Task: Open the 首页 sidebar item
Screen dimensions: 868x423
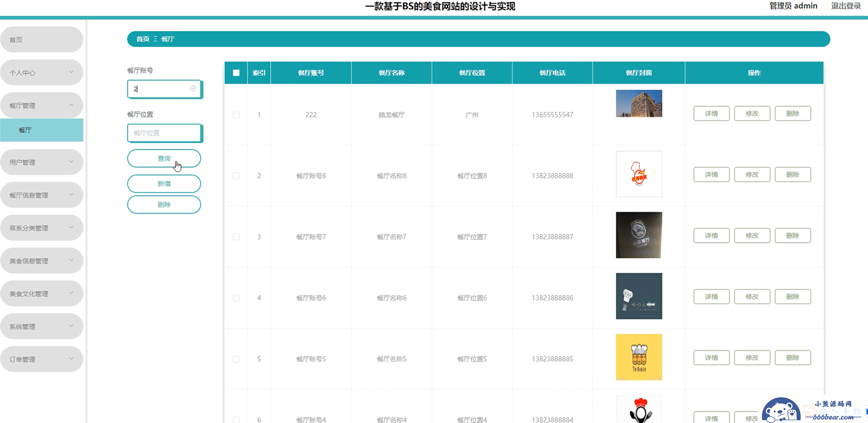Action: click(x=41, y=39)
